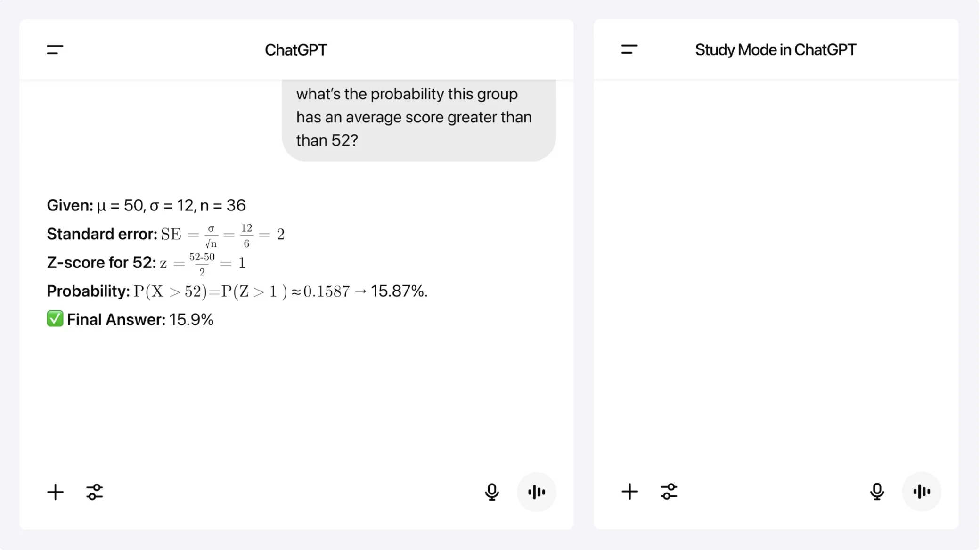Image resolution: width=980 pixels, height=550 pixels.
Task: Click the Study Mode in ChatGPT title
Action: click(x=776, y=49)
